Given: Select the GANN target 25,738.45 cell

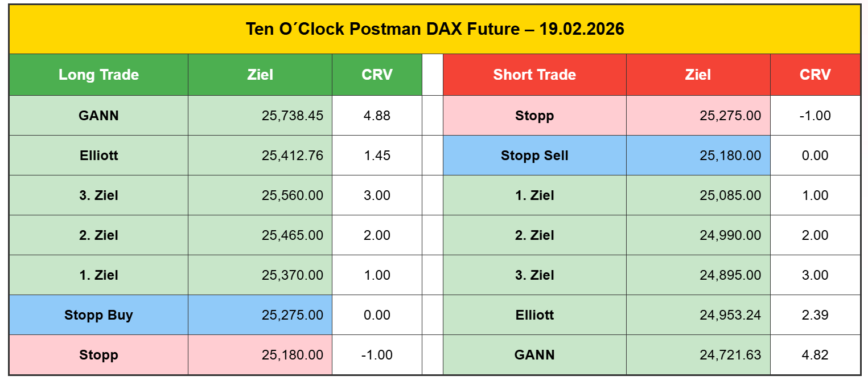Looking at the screenshot, I should pos(292,116).
